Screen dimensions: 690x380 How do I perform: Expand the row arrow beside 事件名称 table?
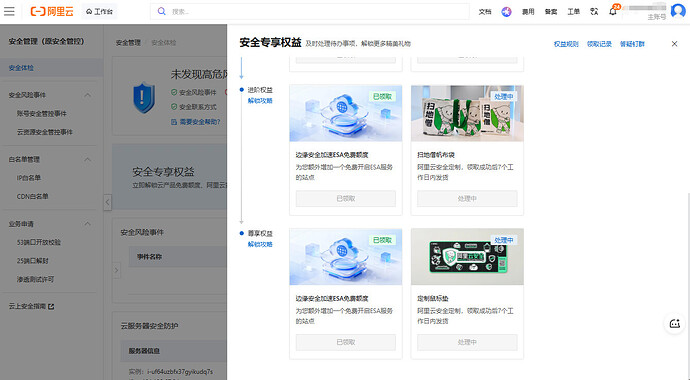pos(117,270)
